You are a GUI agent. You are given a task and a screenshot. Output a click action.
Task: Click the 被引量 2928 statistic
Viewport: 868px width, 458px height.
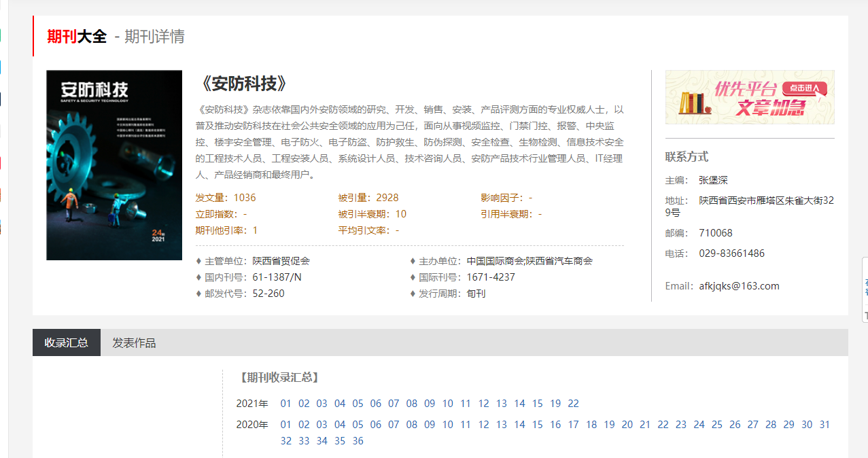pyautogui.click(x=368, y=198)
